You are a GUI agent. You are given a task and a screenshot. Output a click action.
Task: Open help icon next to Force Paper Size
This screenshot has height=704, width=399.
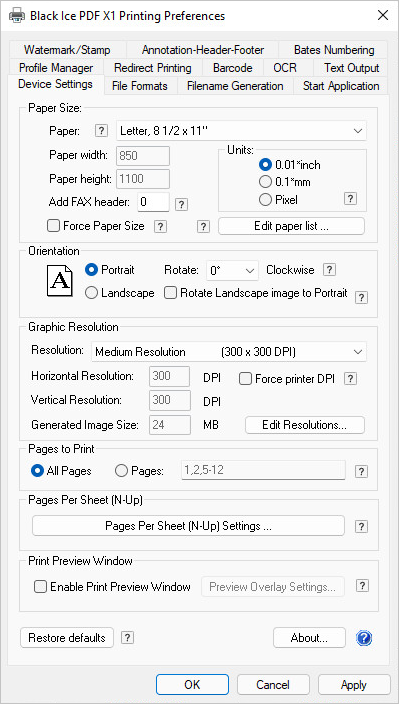point(160,227)
